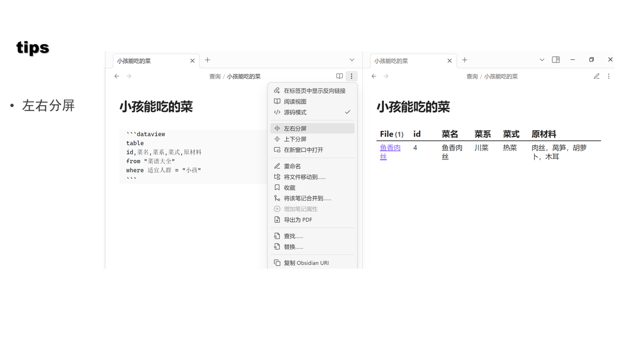Click the left pane 小孩能吃的菜 heading
644x362 pixels.
click(x=156, y=107)
